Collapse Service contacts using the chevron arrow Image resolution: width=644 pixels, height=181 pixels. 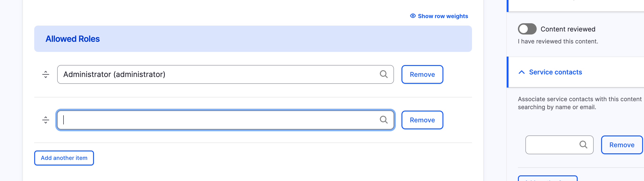pos(521,72)
